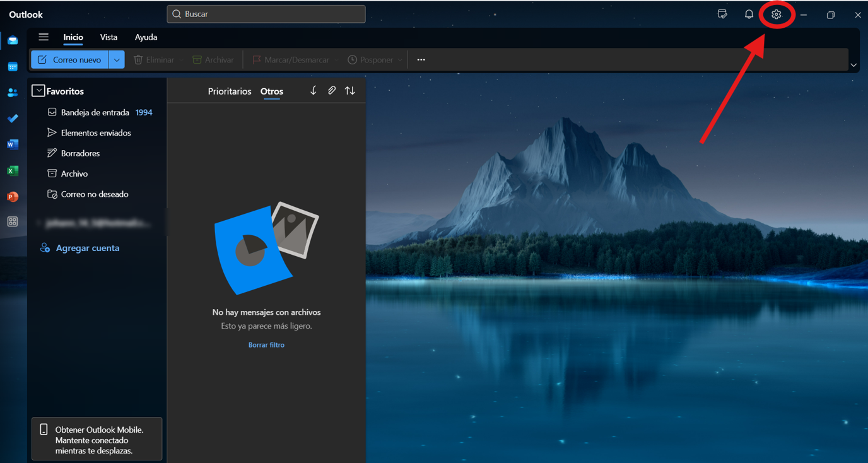Open the notifications bell
Screen dimensions: 868x463
click(749, 15)
